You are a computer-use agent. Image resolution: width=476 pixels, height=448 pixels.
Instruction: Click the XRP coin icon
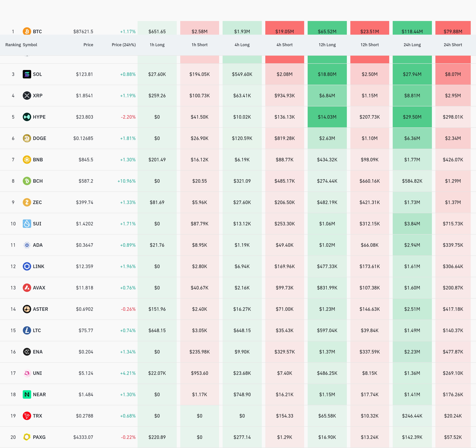27,96
